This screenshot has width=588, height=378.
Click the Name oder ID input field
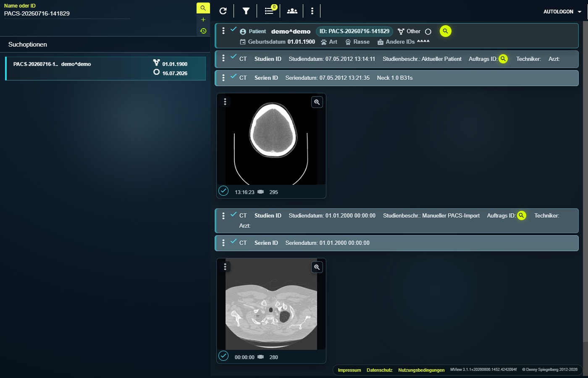(67, 13)
